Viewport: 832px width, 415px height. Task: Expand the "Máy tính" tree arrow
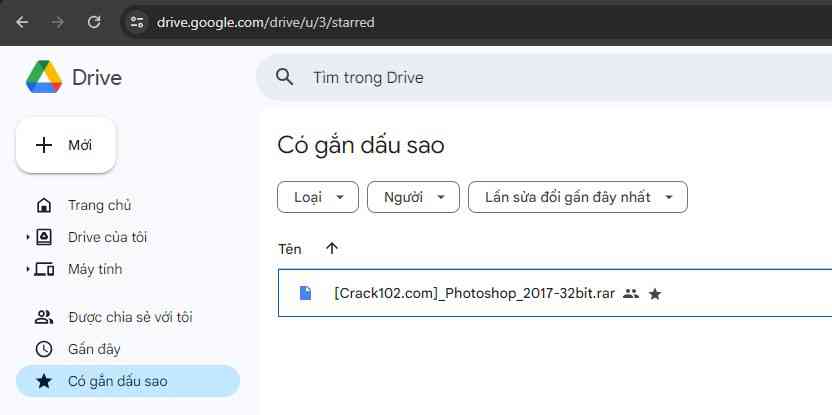click(28, 270)
